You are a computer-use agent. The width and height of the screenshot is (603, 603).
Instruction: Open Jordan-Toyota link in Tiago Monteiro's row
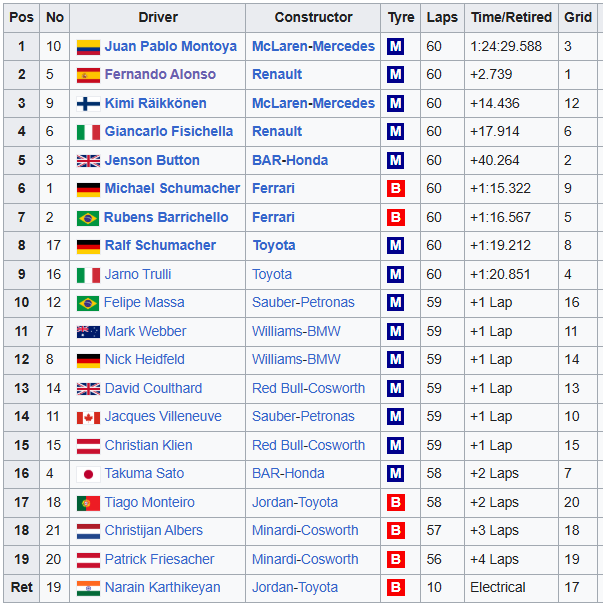295,503
